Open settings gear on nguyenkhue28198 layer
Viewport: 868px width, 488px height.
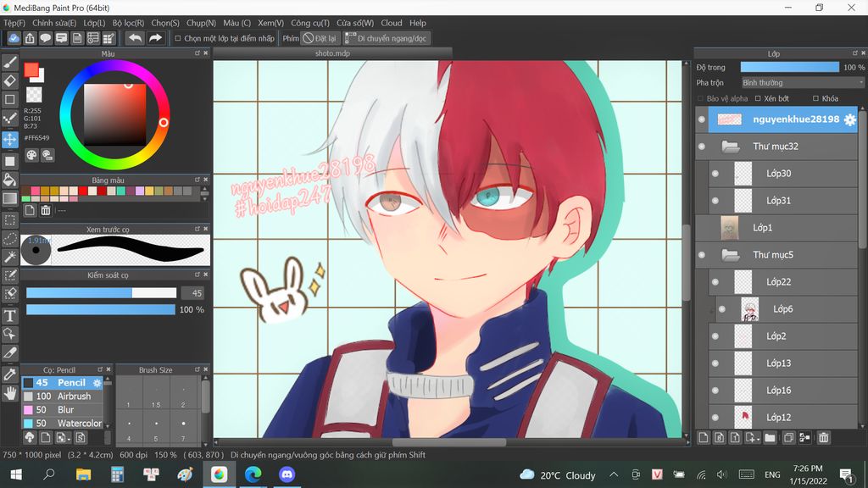tap(849, 119)
